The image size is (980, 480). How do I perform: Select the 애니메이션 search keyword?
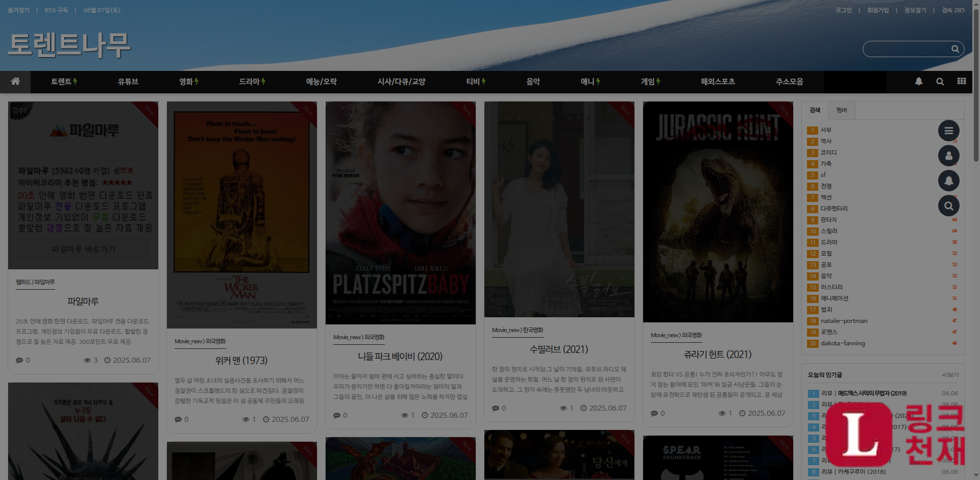[834, 298]
